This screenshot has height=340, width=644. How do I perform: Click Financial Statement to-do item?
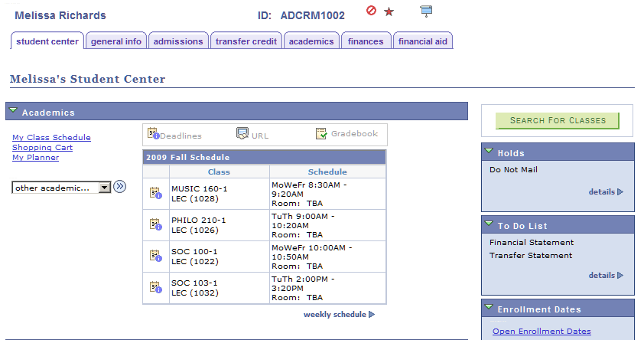pos(532,243)
